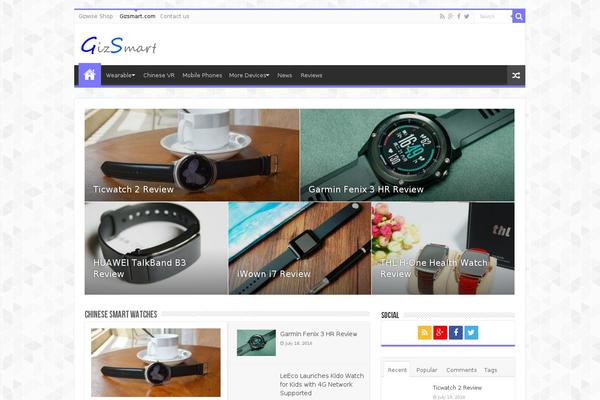Open the Garmin Fenix 3 HR Review slider image
The image size is (600, 400).
coord(408,155)
